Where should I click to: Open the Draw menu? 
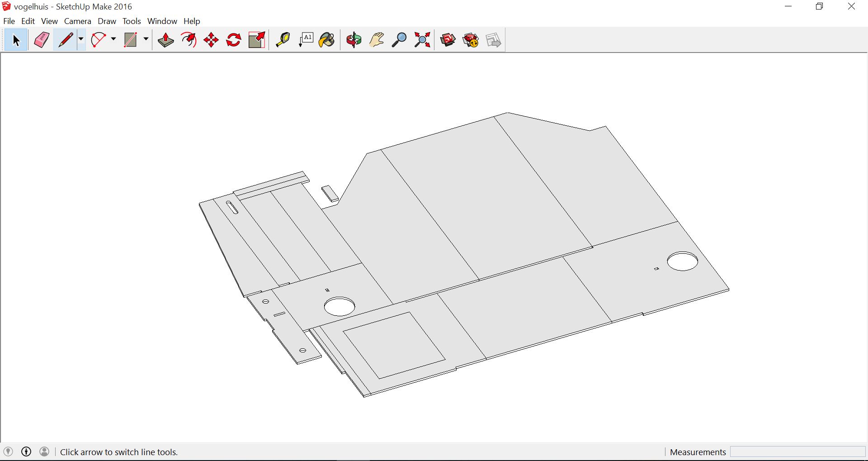[x=107, y=21]
